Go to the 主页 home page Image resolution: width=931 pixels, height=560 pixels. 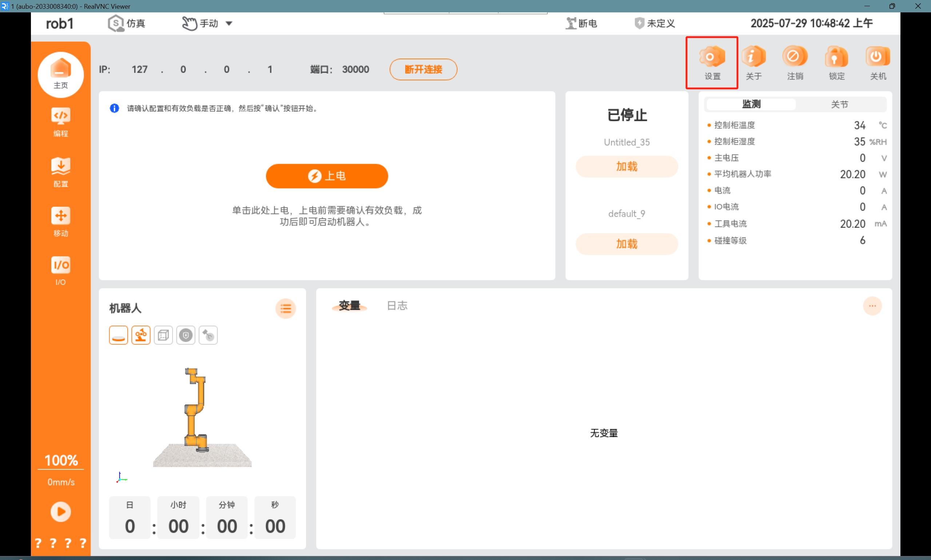(x=61, y=74)
